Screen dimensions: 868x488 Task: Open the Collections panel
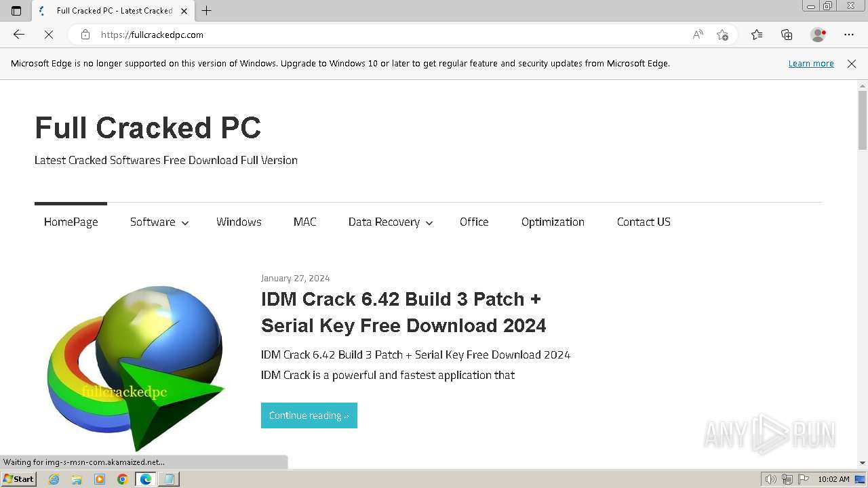(787, 35)
